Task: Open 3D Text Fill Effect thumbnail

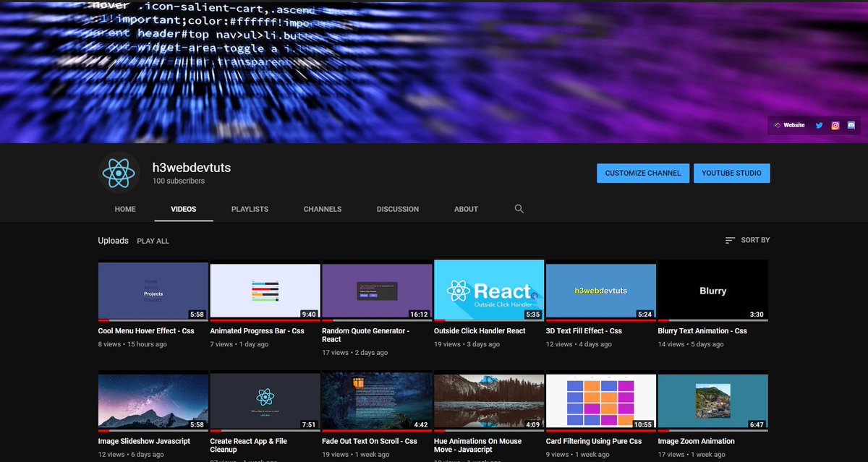Action: tap(601, 291)
